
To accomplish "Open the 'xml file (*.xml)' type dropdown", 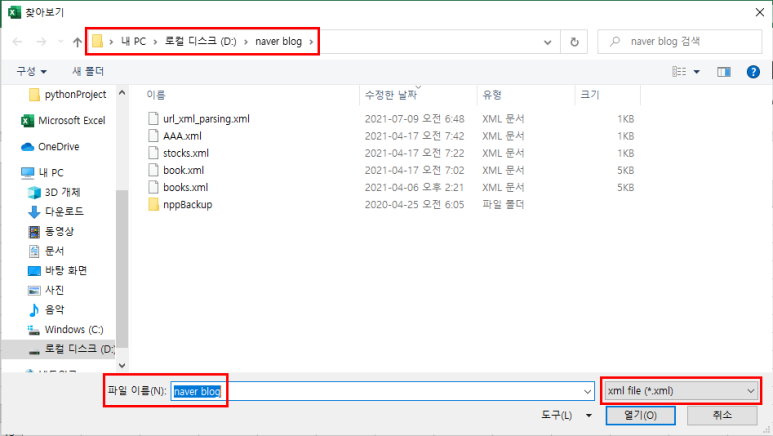I will pyautogui.click(x=681, y=391).
